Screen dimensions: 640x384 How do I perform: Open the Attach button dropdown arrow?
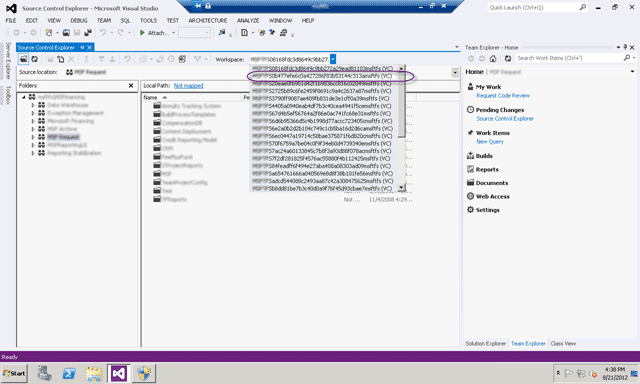click(x=173, y=33)
